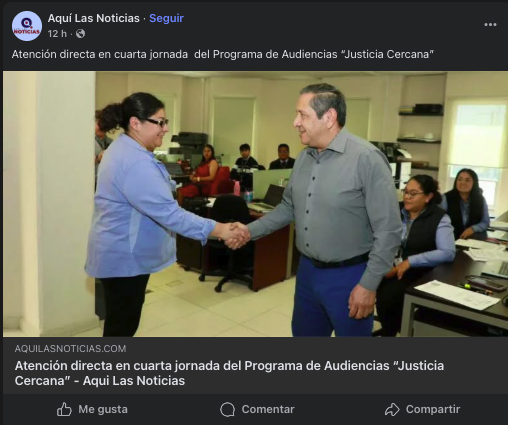Open the handshake article photo
This screenshot has height=425, width=508.
pos(255,204)
